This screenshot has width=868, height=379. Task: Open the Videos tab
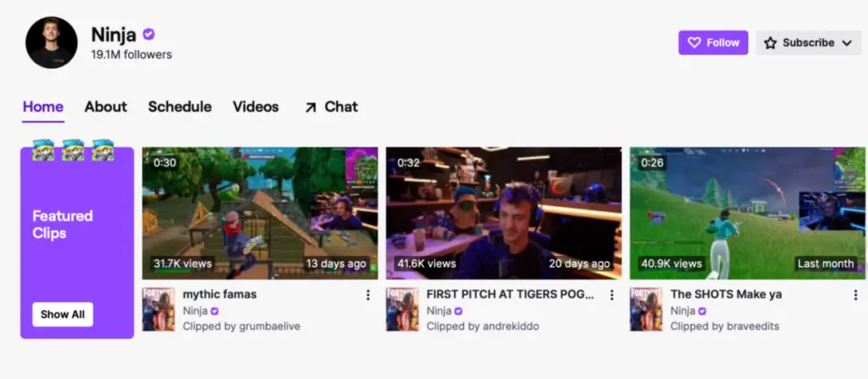256,106
